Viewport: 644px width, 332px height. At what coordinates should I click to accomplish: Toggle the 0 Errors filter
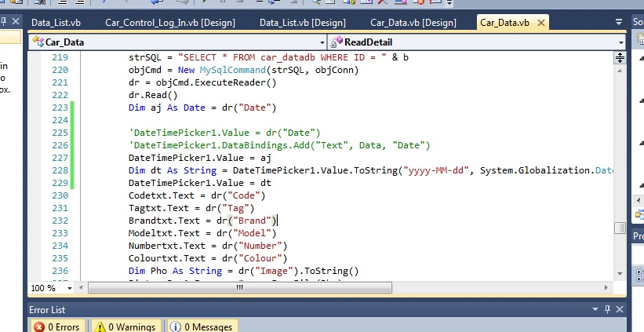57,327
